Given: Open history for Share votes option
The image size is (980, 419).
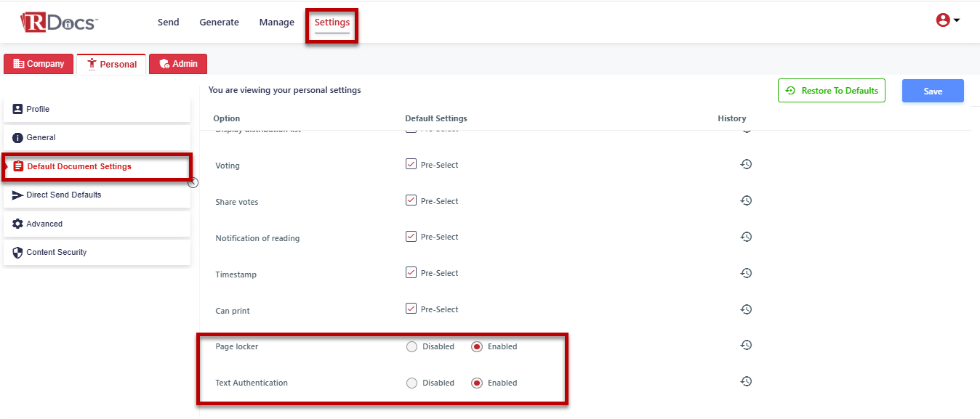Looking at the screenshot, I should [746, 201].
